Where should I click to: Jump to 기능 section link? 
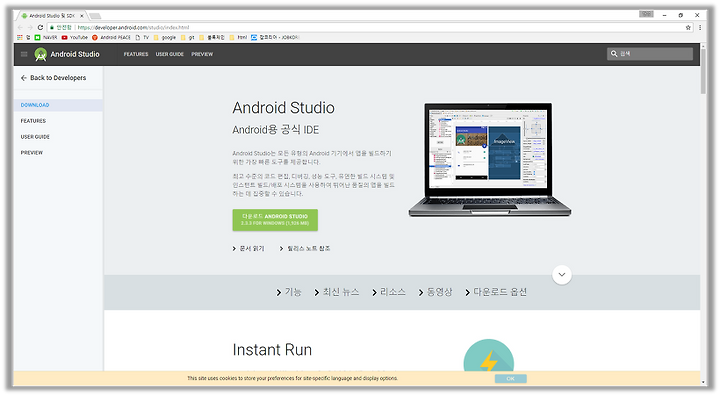point(289,292)
